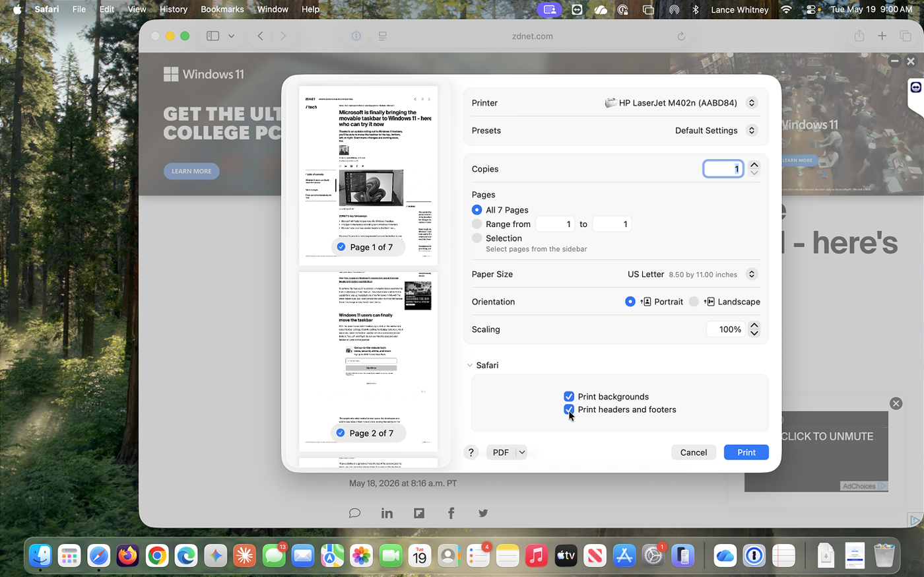Click TeamViewer icon in menu bar
Image resolution: width=924 pixels, height=577 pixels.
tap(577, 9)
